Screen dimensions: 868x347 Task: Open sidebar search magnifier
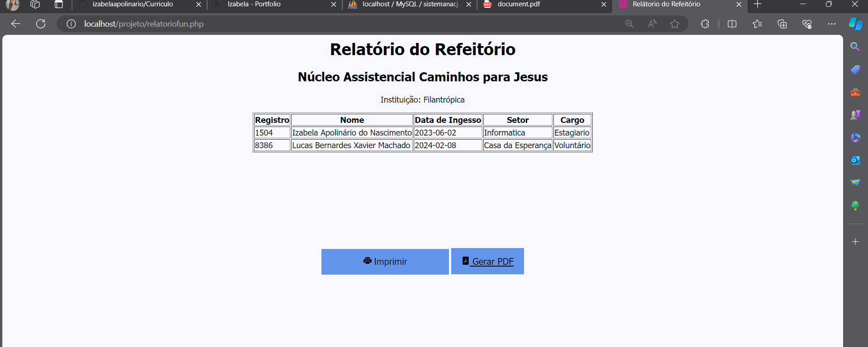click(x=855, y=47)
